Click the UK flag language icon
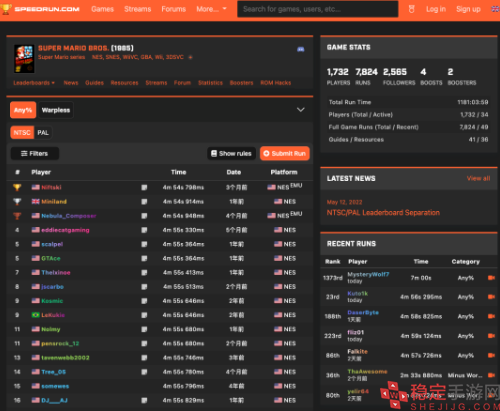 coord(495,9)
